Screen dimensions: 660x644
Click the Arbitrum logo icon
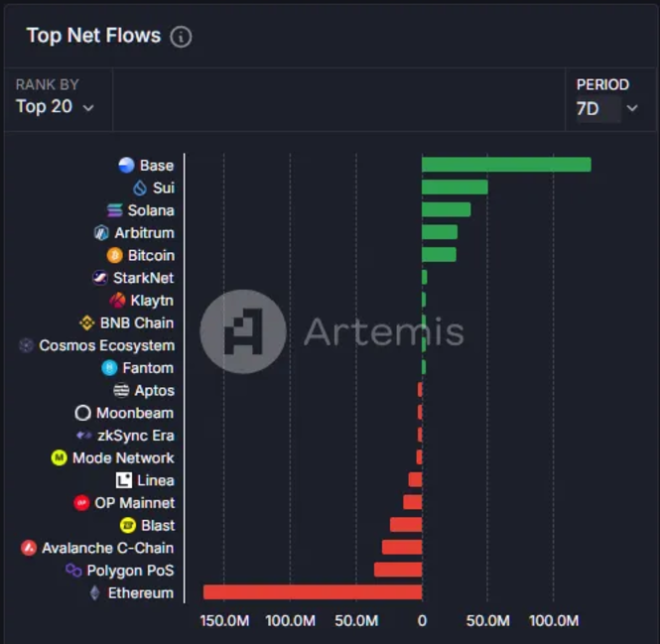coord(101,233)
